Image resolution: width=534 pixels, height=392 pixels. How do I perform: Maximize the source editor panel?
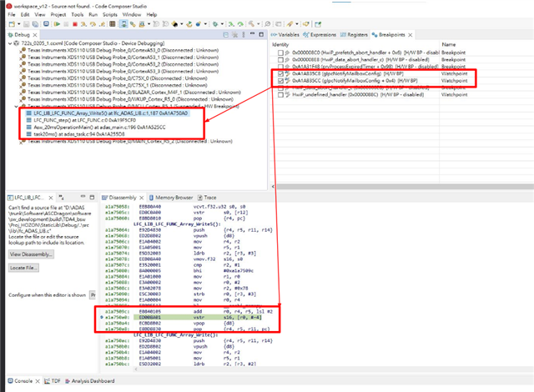92,198
